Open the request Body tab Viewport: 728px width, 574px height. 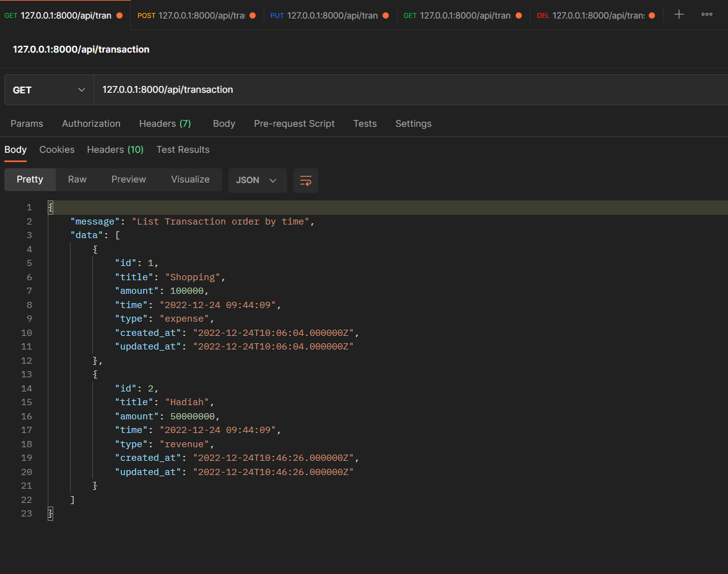tap(224, 124)
